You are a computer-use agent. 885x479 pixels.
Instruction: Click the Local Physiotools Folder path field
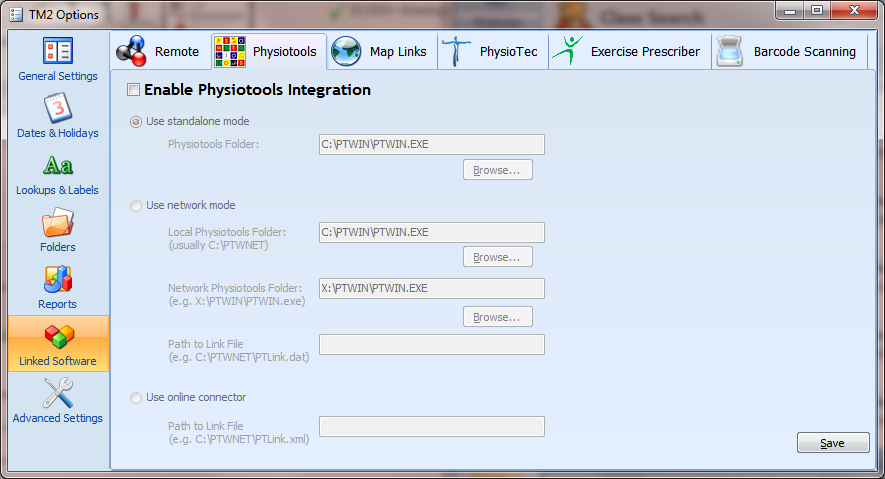[x=432, y=232]
